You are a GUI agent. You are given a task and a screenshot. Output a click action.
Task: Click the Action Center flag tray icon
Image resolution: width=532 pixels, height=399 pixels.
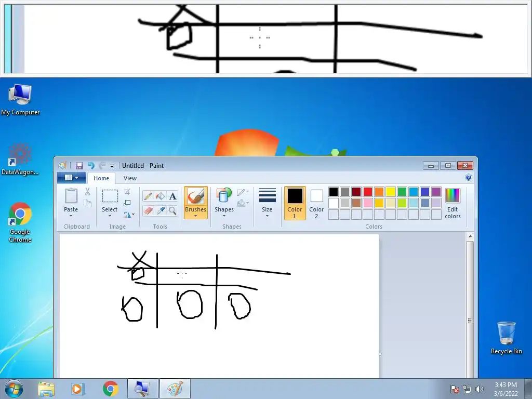point(455,389)
